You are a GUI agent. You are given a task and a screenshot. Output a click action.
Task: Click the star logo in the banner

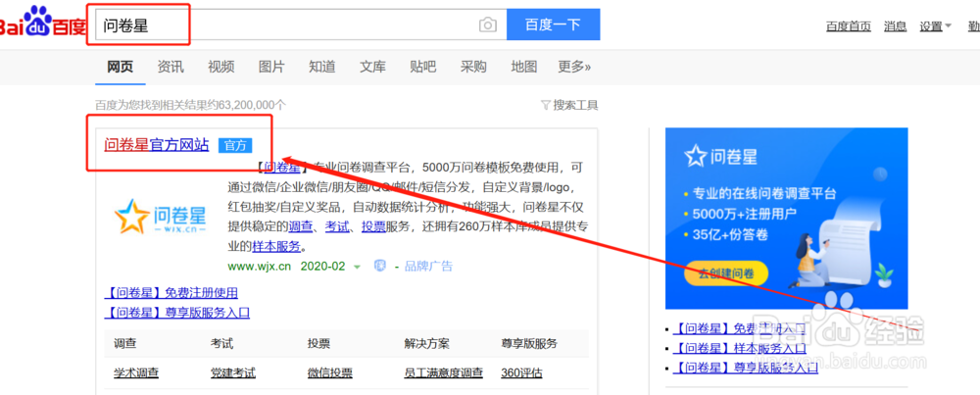click(x=696, y=156)
